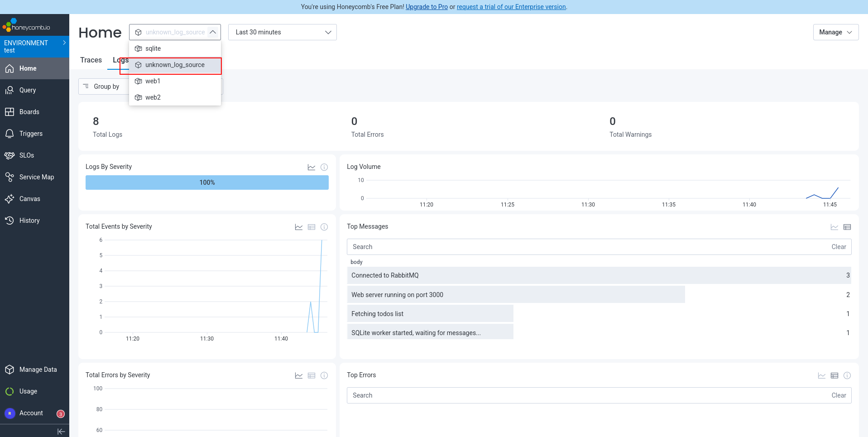868x437 pixels.
Task: Click the Upgrade to Pro link
Action: (427, 7)
